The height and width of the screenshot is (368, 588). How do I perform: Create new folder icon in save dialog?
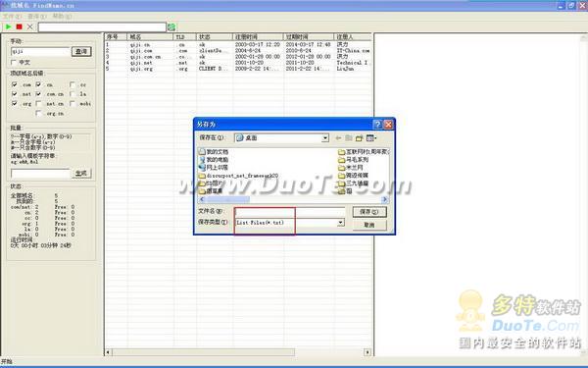[360, 138]
